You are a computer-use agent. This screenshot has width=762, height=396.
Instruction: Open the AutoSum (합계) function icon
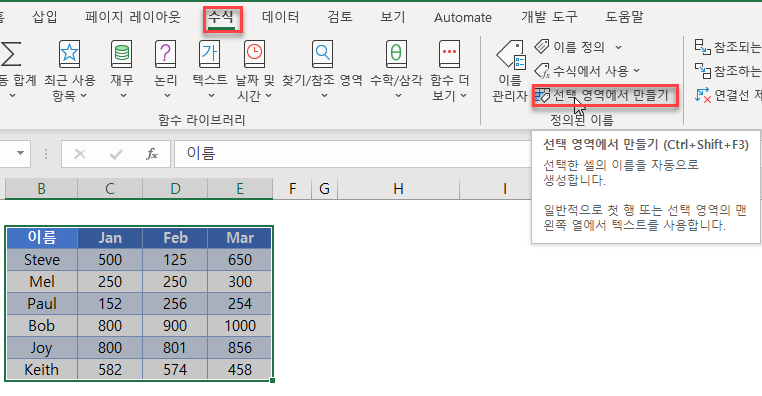pyautogui.click(x=11, y=54)
